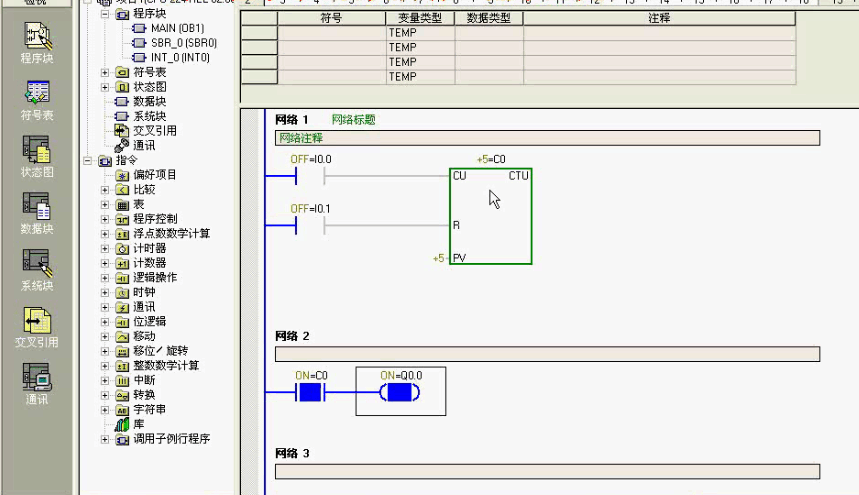Select MAIN (OB1) in the tree
859x495 pixels.
pyautogui.click(x=177, y=28)
